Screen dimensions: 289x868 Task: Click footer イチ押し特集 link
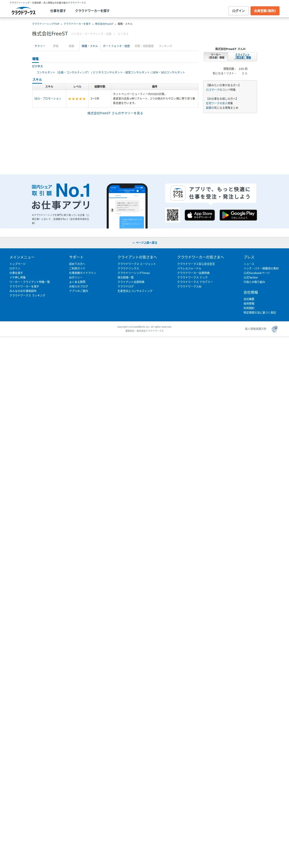[x=18, y=278]
